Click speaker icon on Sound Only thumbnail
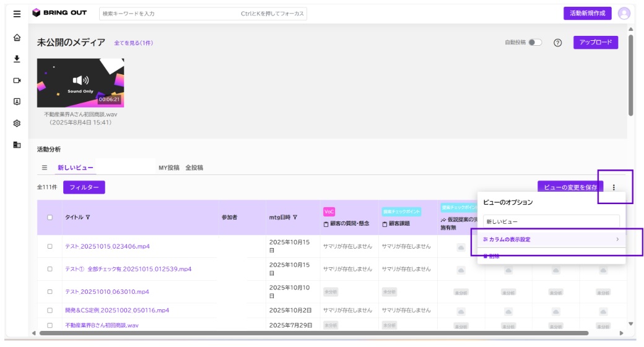This screenshot has width=644, height=347. coord(80,80)
